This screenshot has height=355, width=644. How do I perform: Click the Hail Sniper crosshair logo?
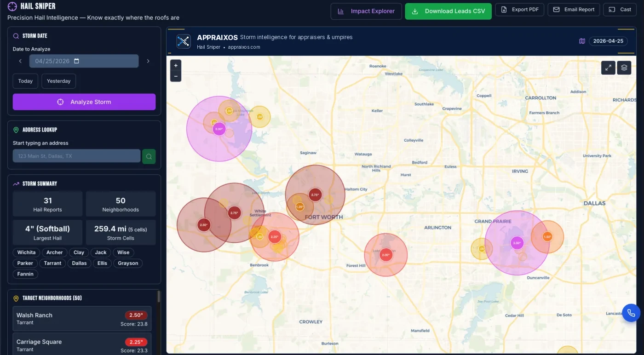[12, 6]
